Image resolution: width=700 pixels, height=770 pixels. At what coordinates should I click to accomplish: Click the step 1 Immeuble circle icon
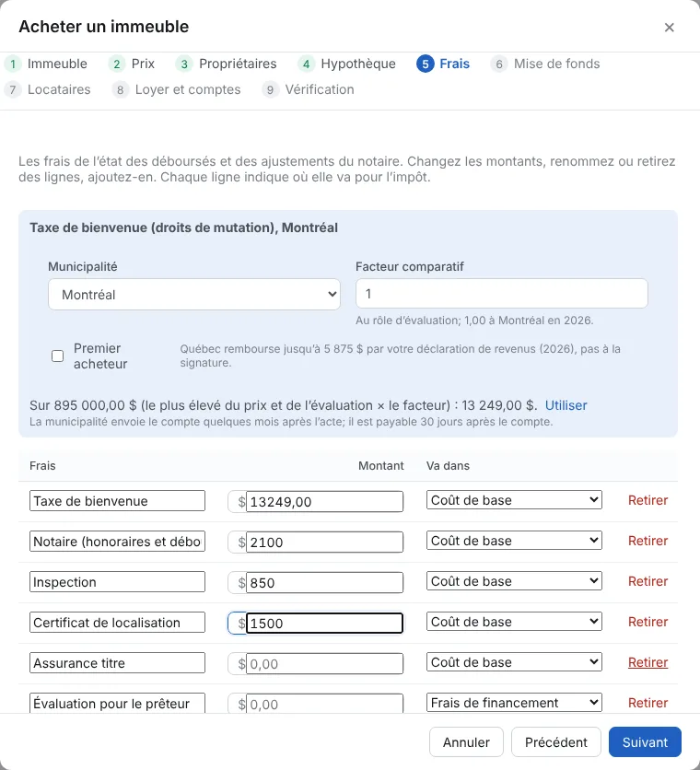point(13,64)
